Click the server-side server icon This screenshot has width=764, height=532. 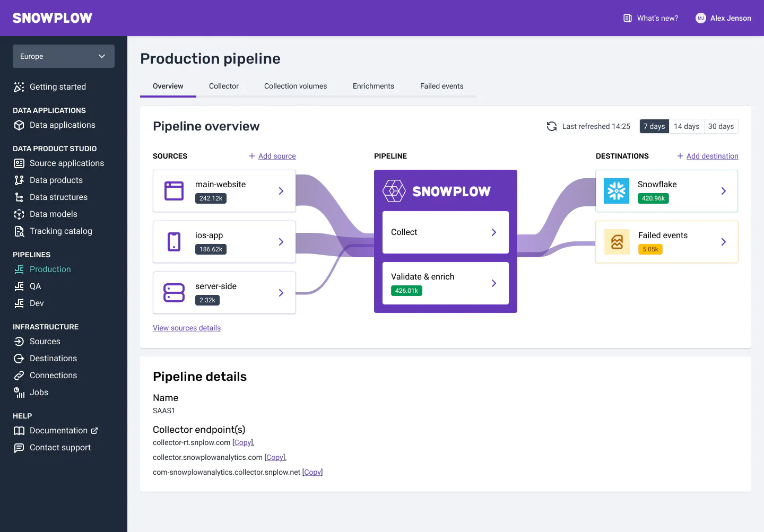click(x=174, y=293)
